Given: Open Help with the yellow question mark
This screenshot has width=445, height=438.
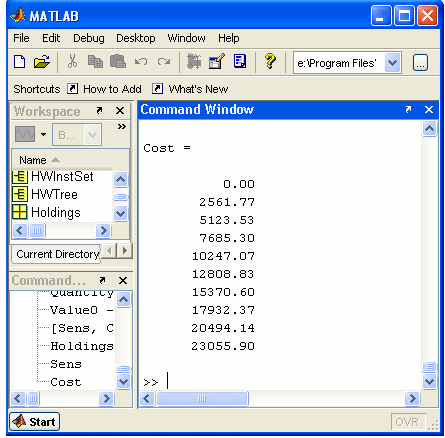Looking at the screenshot, I should point(270,61).
